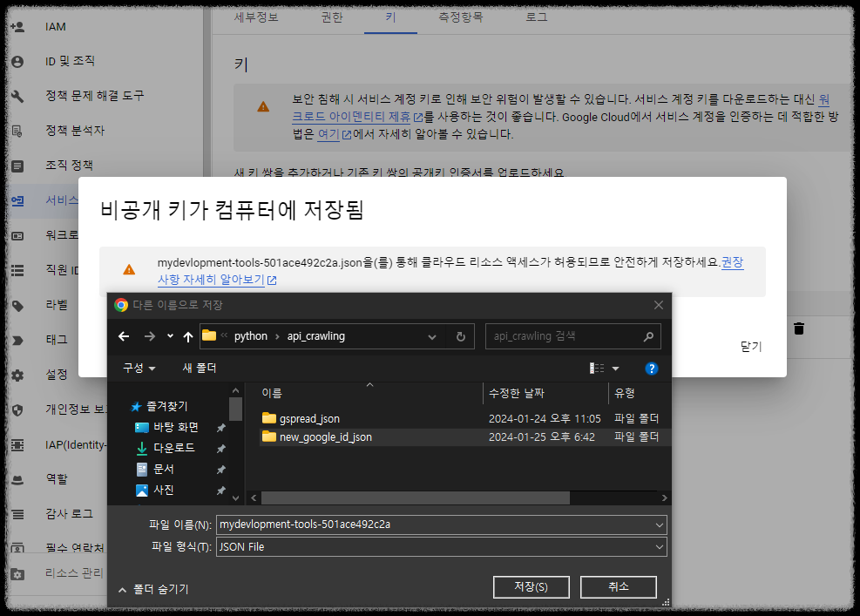Go back in save dialog

point(124,336)
